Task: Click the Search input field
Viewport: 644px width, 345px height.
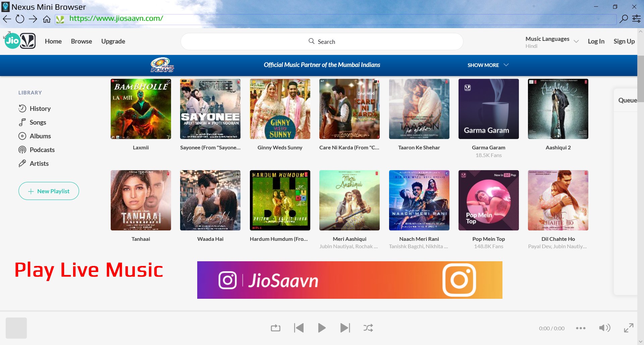Action: 322,42
